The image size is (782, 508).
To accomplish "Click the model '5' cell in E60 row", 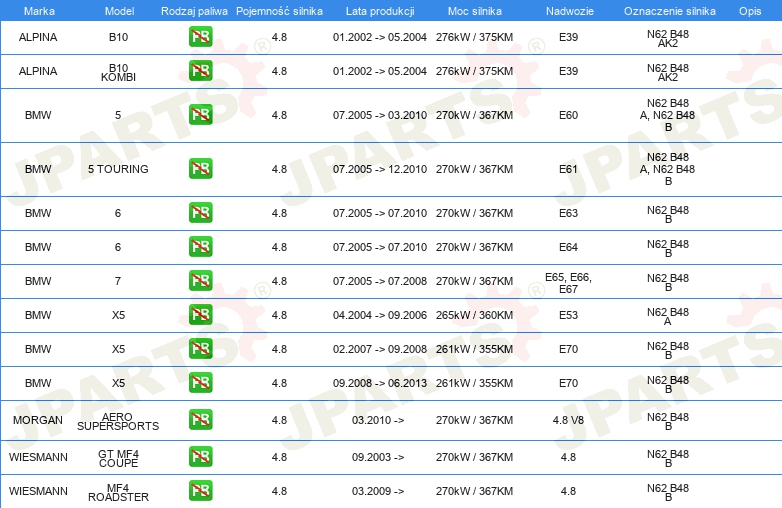I will click(x=118, y=115).
